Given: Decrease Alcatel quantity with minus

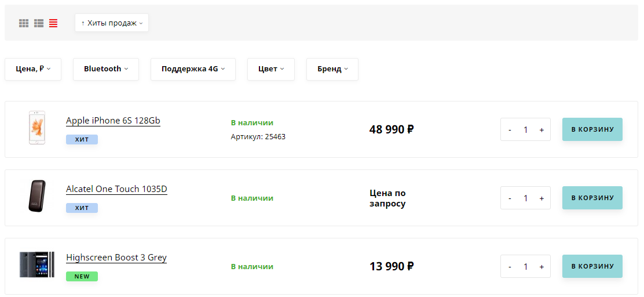Looking at the screenshot, I should [x=510, y=198].
